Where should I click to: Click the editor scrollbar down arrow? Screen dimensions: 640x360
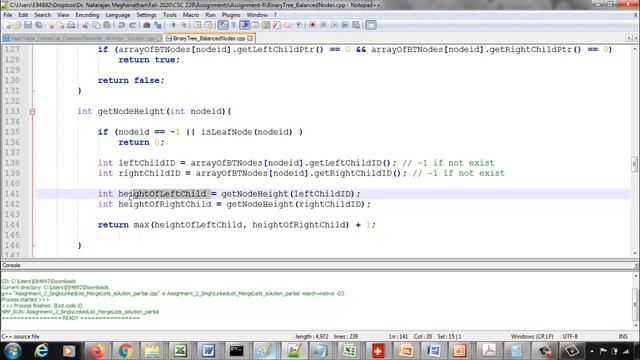635,253
